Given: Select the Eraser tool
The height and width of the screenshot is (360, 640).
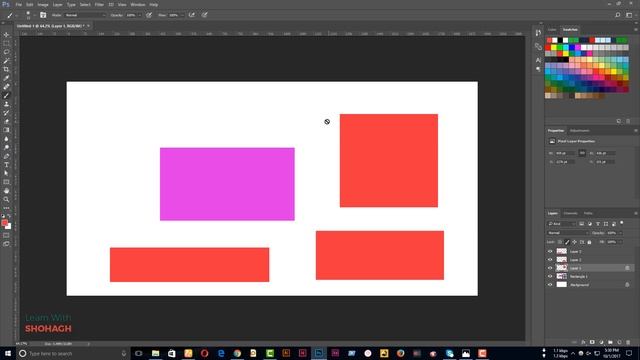Looking at the screenshot, I should pyautogui.click(x=6, y=121).
